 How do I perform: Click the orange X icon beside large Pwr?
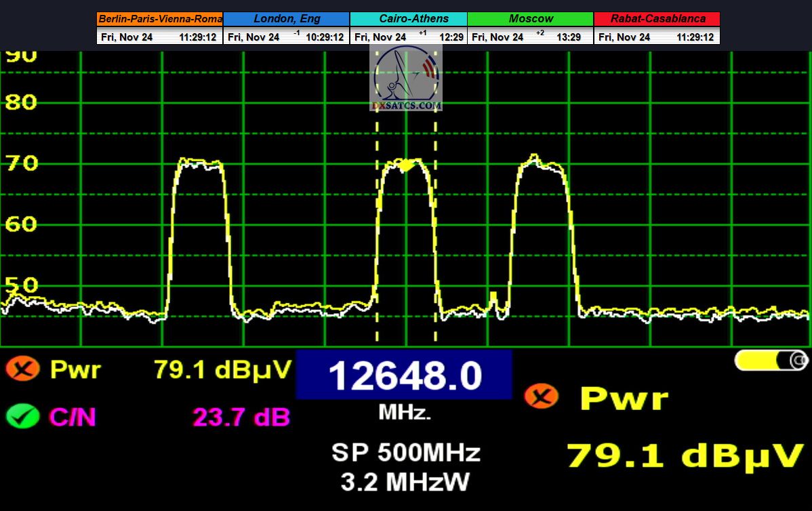pyautogui.click(x=541, y=396)
